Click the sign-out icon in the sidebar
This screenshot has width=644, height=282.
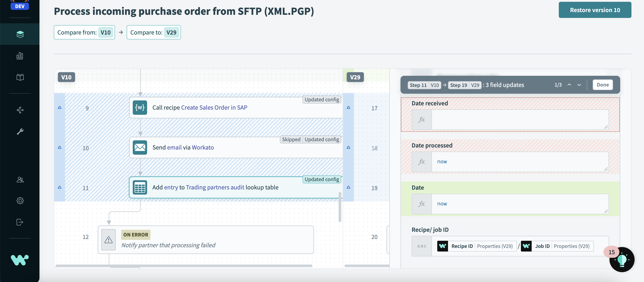[20, 222]
